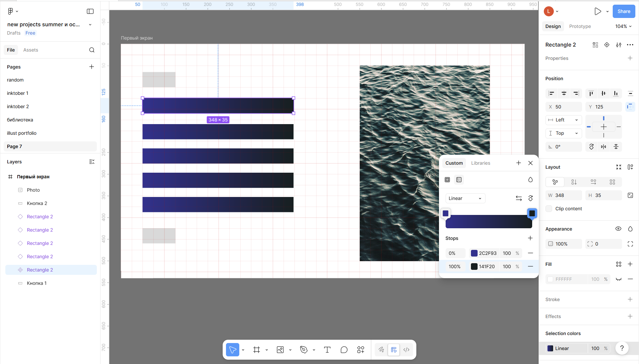Open the Left horizontal constraint dropdown
This screenshot has height=364, width=639.
click(x=563, y=120)
